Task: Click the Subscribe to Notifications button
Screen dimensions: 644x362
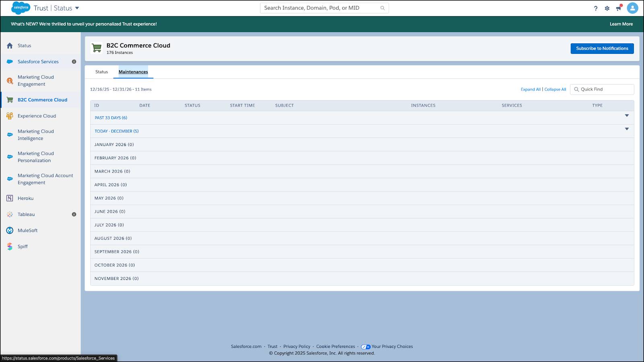Action: tap(602, 48)
